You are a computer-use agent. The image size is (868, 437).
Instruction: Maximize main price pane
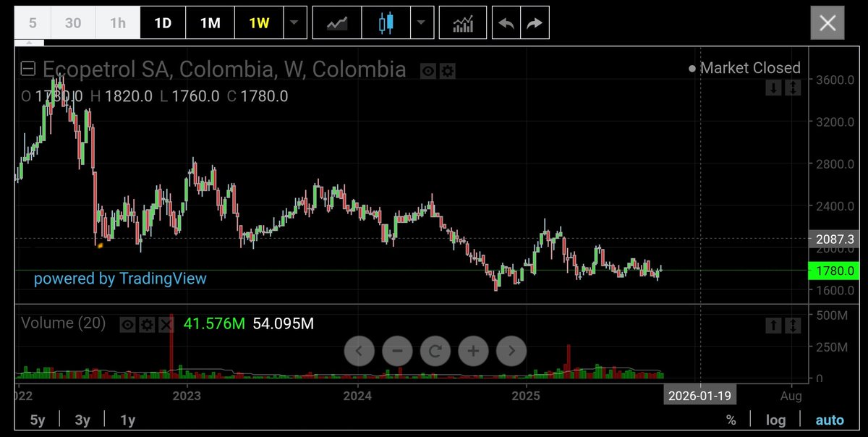[x=793, y=88]
